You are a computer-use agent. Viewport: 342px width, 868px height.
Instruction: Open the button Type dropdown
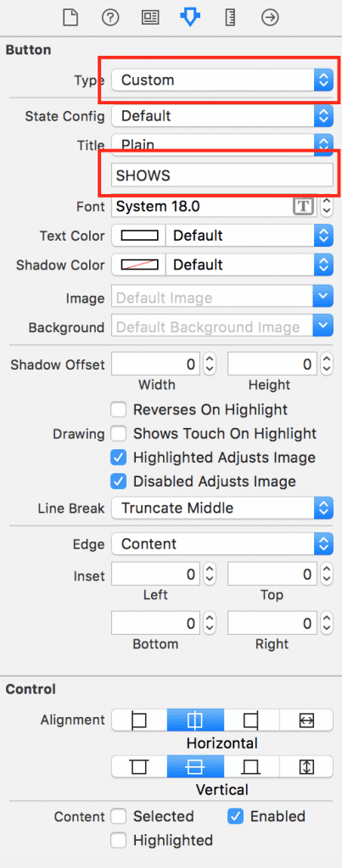221,81
